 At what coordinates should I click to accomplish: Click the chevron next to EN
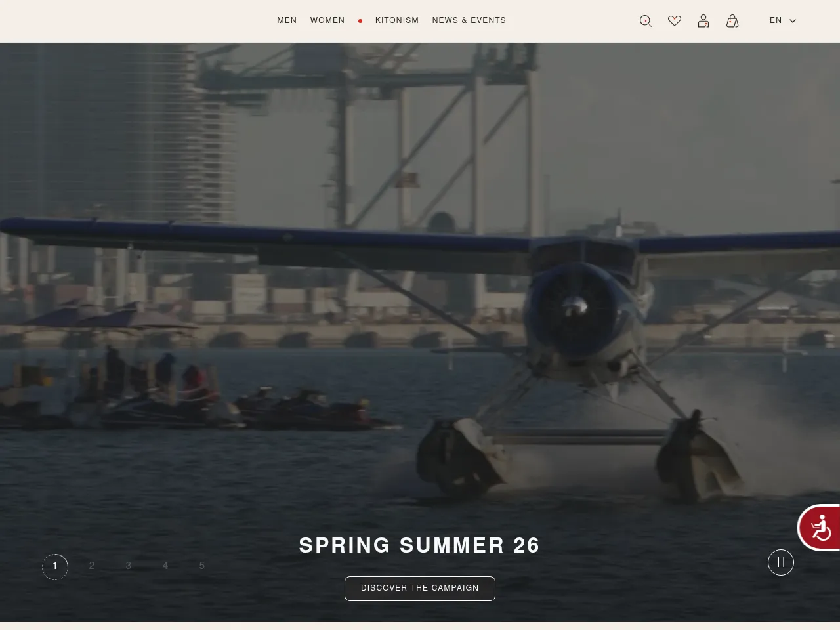coord(793,20)
